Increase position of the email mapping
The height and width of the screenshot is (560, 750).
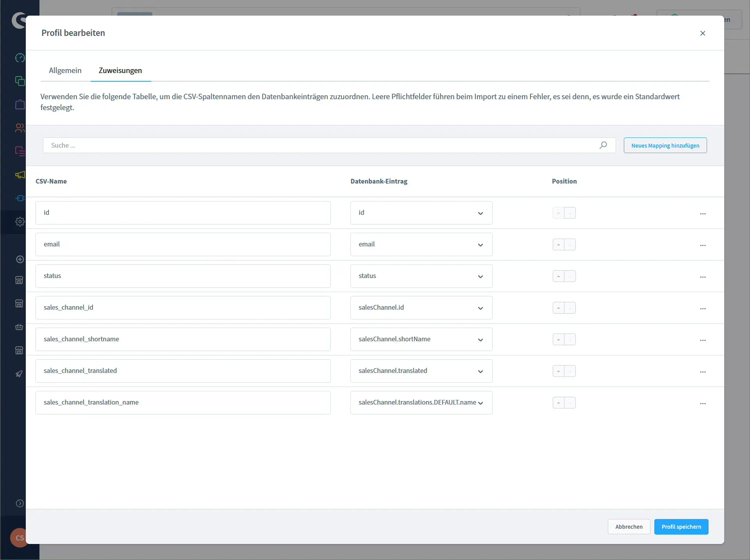[x=558, y=244]
